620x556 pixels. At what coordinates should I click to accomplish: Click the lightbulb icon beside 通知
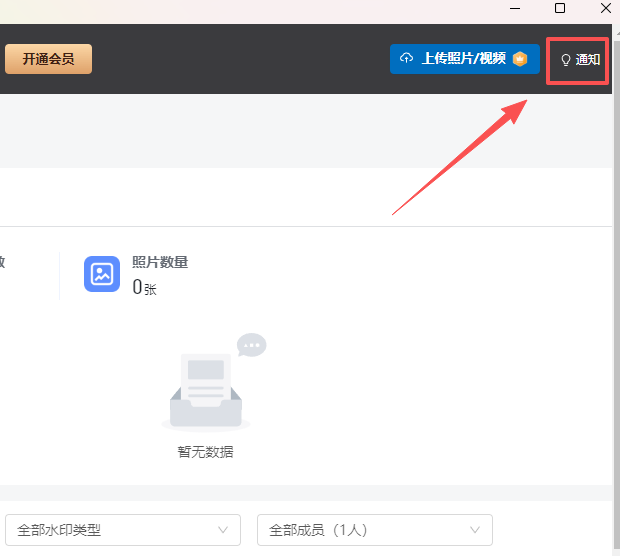pyautogui.click(x=565, y=60)
